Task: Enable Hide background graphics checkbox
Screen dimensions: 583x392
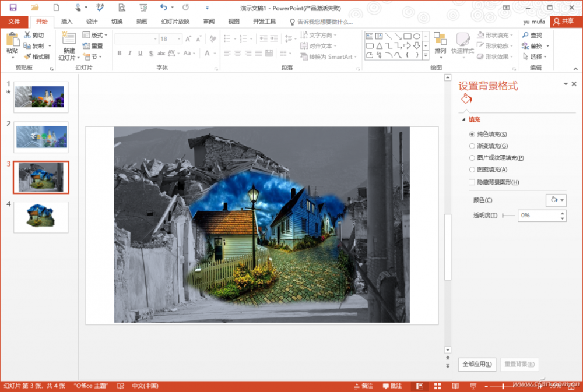Action: pyautogui.click(x=472, y=182)
